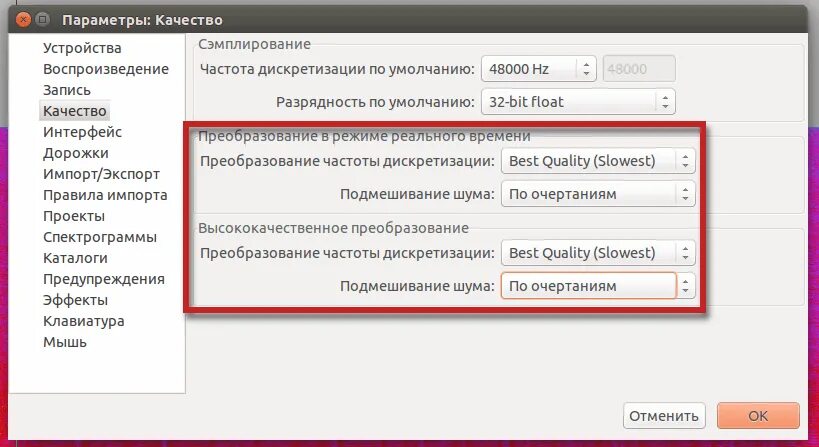Open Импорт/Экспорт settings
This screenshot has width=819, height=447.
point(101,174)
